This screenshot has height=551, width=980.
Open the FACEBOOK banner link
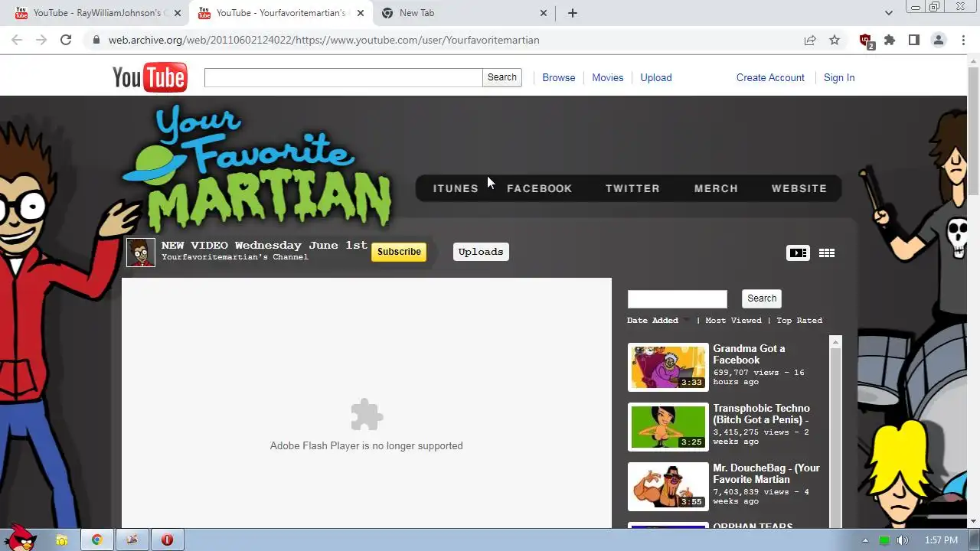(539, 188)
